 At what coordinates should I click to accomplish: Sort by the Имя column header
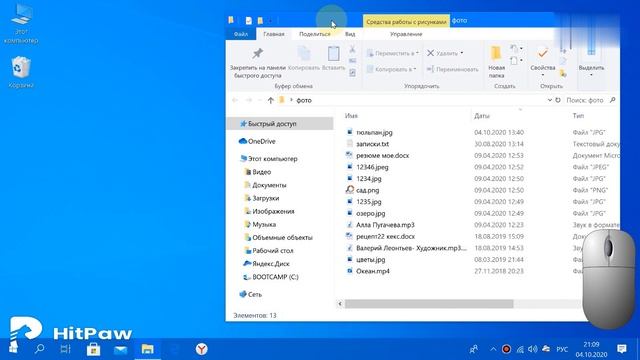pyautogui.click(x=351, y=116)
